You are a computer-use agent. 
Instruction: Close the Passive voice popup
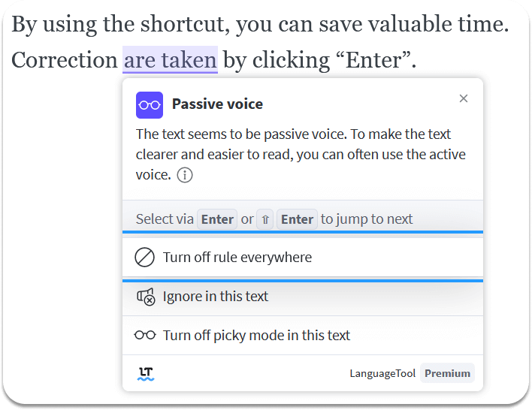463,98
